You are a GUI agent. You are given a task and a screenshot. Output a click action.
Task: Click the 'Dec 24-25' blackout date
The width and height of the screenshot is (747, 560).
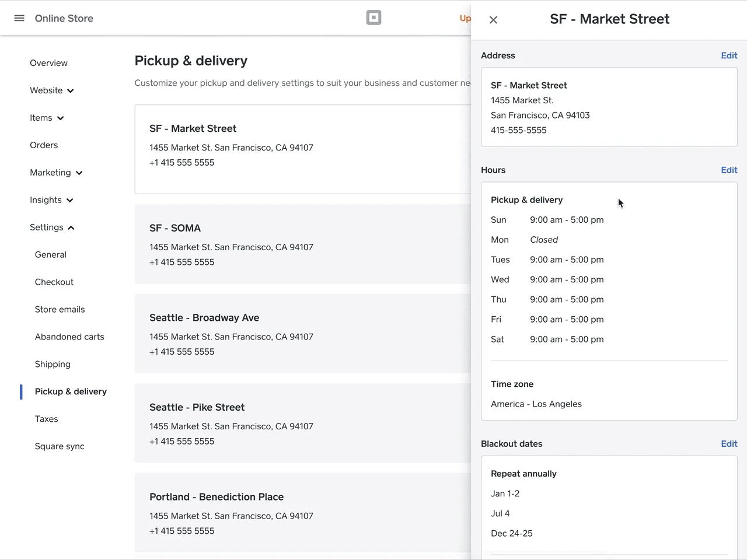pyautogui.click(x=512, y=533)
